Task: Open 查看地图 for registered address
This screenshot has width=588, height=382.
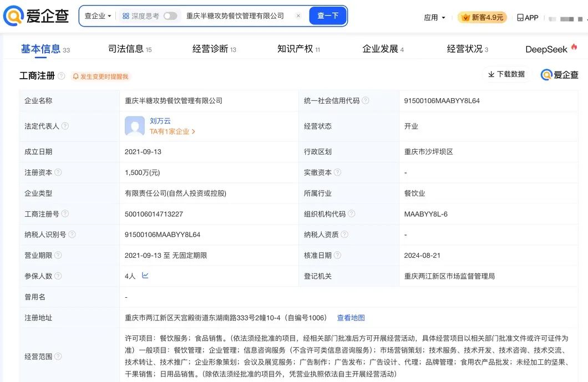Action: coord(351,318)
